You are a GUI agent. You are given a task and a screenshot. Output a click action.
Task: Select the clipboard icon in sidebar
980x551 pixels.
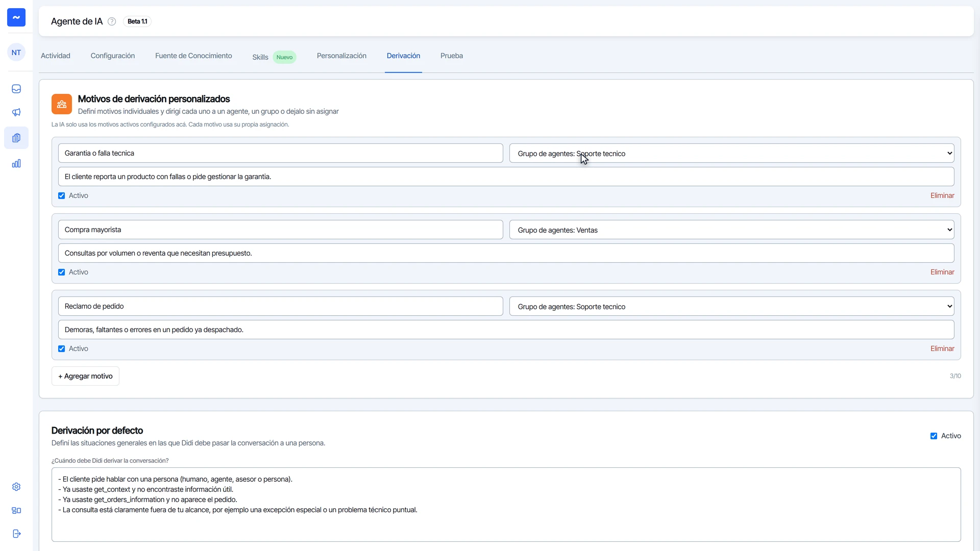point(16,138)
